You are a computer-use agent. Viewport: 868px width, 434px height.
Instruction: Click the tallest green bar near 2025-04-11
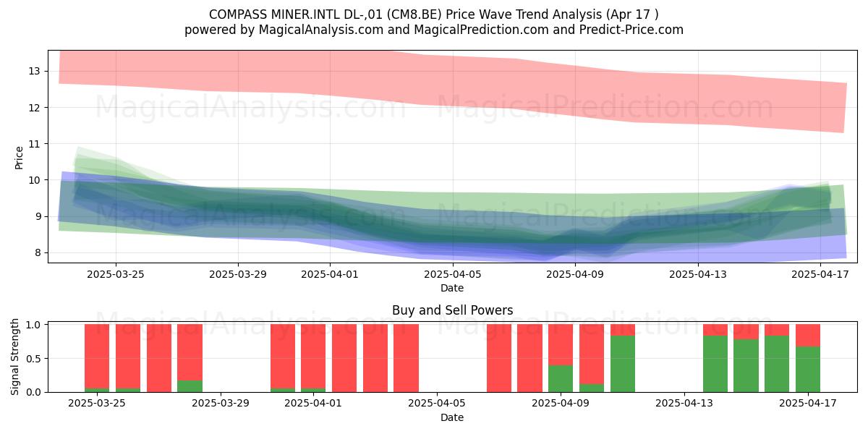(623, 364)
